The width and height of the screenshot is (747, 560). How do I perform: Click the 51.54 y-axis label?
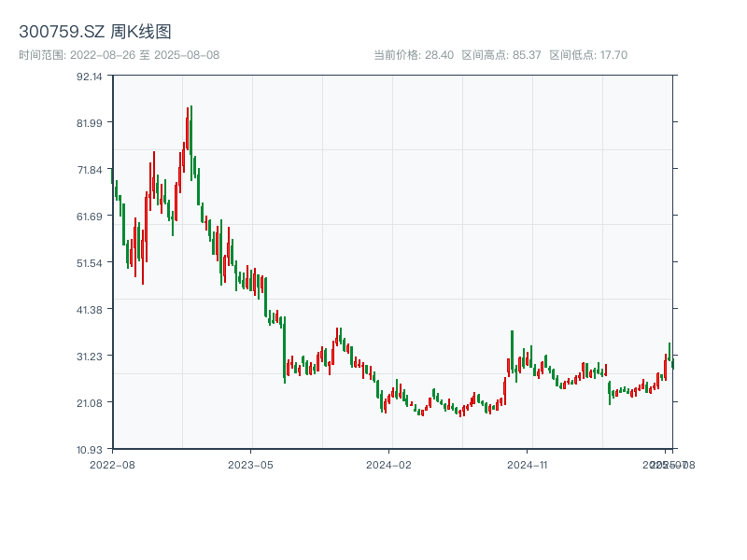tap(90, 263)
